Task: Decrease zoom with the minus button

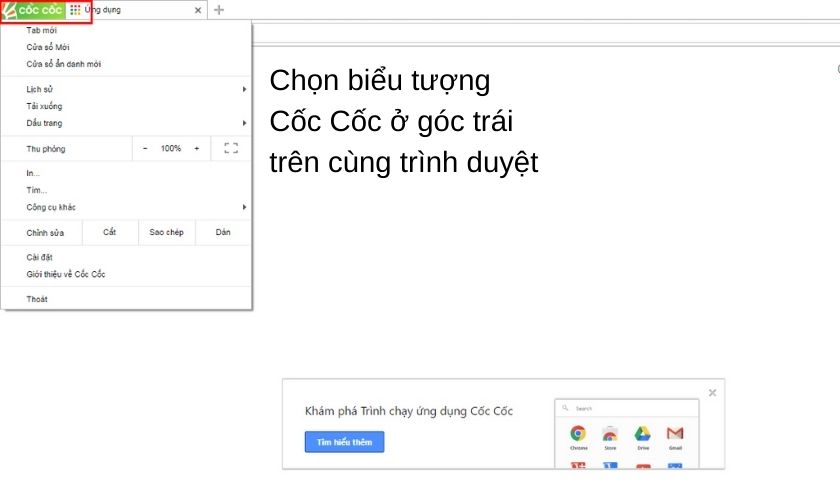Action: [x=145, y=148]
